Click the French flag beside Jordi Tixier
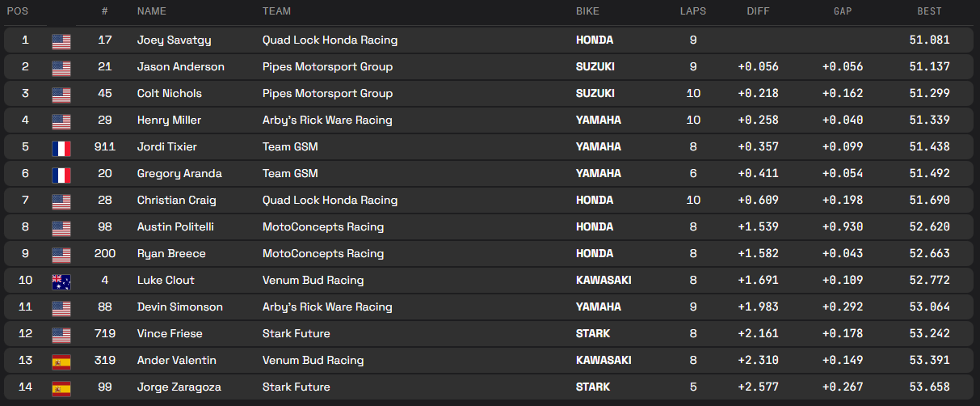The height and width of the screenshot is (406, 980). point(61,147)
